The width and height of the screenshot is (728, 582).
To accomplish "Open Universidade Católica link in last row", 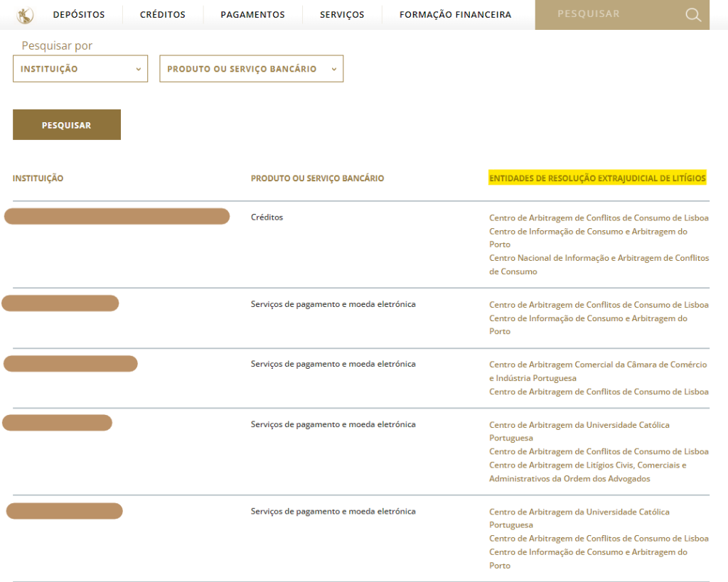I will 579,518.
